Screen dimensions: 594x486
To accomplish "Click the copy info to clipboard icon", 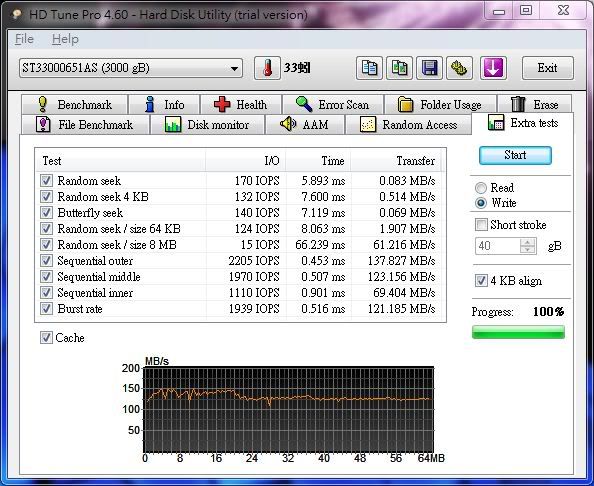I will [369, 68].
